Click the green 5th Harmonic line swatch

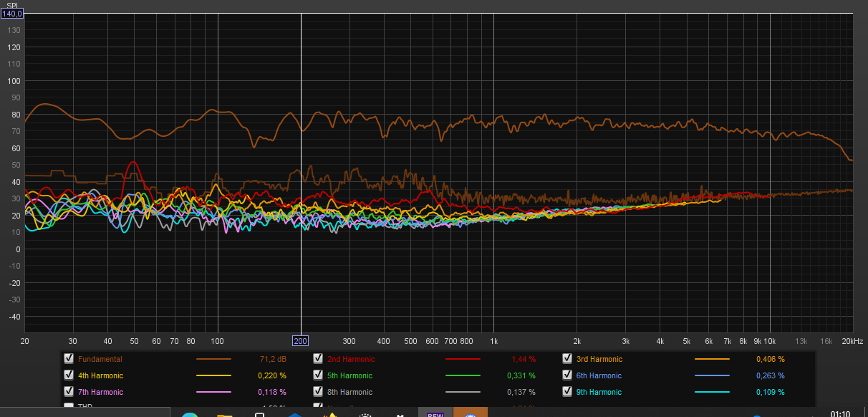tap(463, 375)
